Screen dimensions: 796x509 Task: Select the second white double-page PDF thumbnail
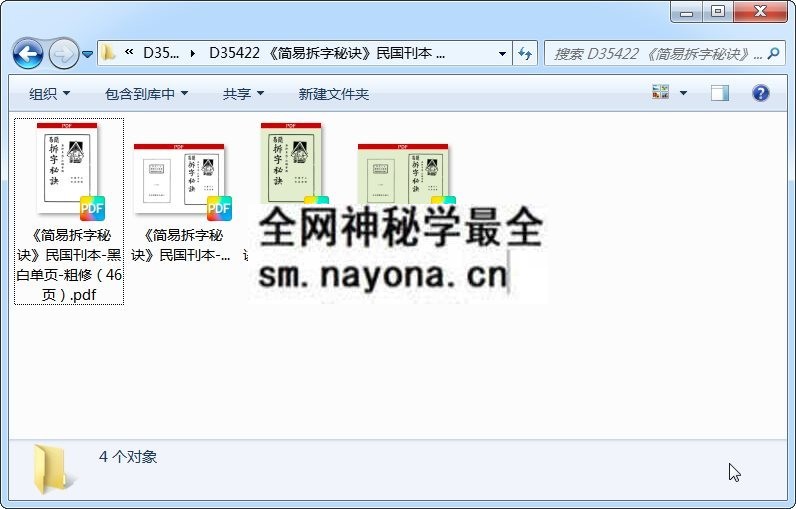click(x=182, y=182)
